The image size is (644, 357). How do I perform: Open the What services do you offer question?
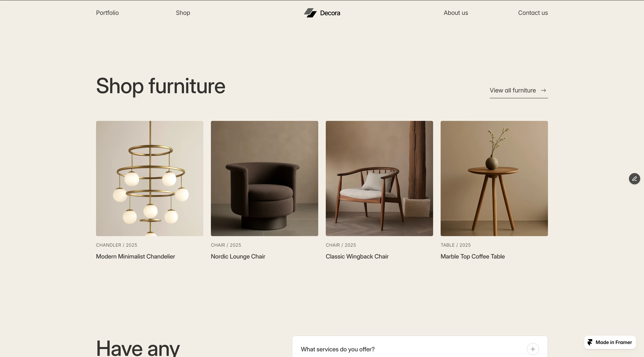tap(420, 349)
